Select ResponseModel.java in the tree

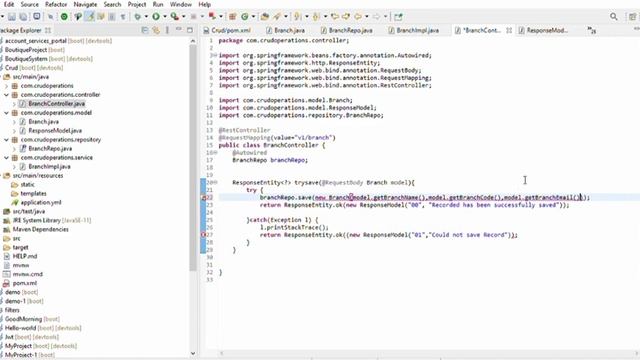(x=55, y=131)
